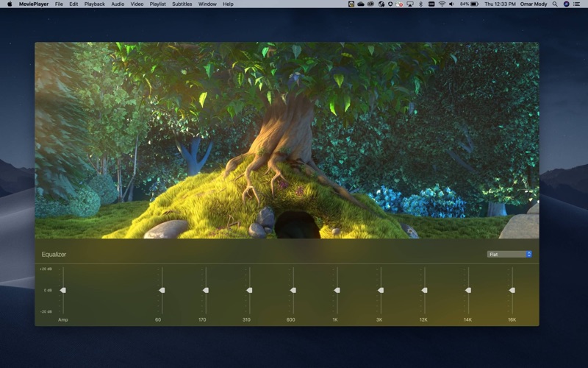
Task: Open Notification Center list icon
Action: point(577,4)
